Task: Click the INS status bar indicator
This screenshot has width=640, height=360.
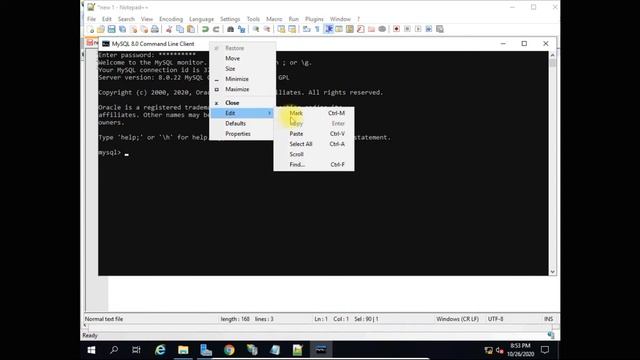Action: [549, 319]
